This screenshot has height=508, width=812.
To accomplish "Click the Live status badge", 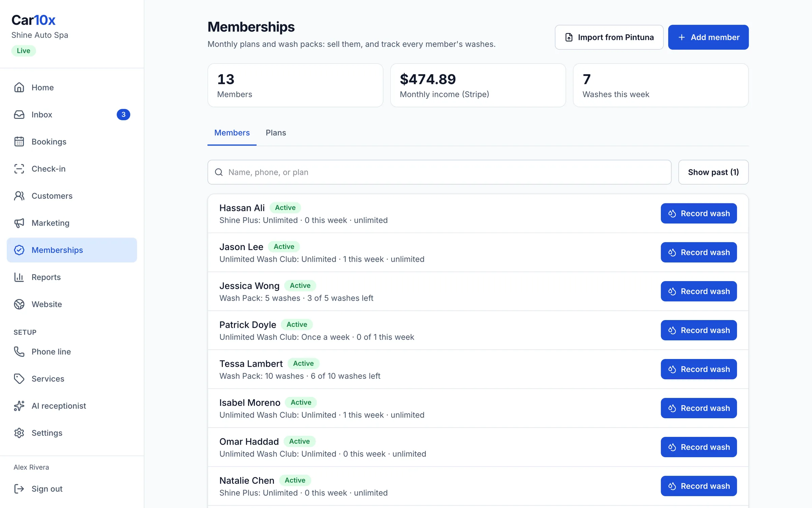I will [23, 51].
